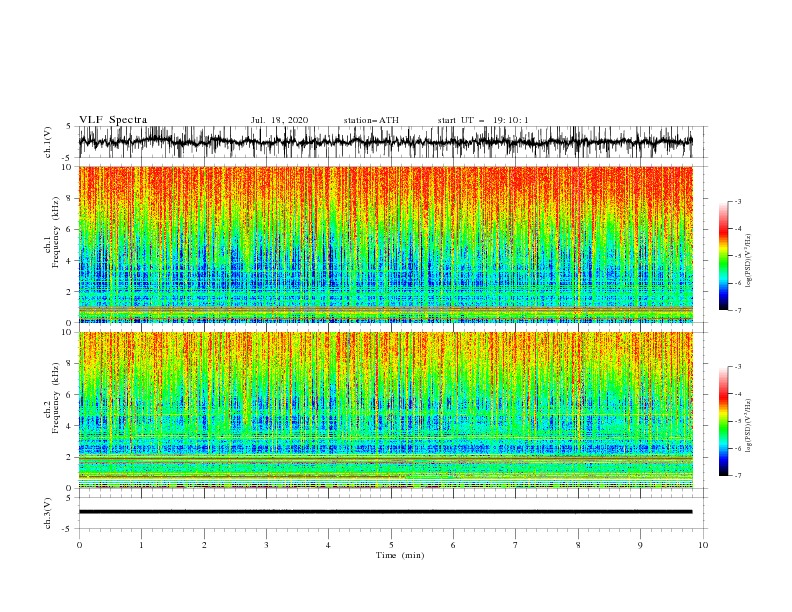
Task: Click the time axis tick label "4"
Action: (x=328, y=545)
